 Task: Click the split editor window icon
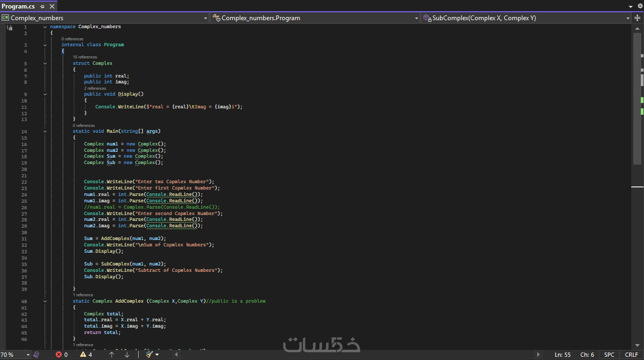tap(637, 18)
